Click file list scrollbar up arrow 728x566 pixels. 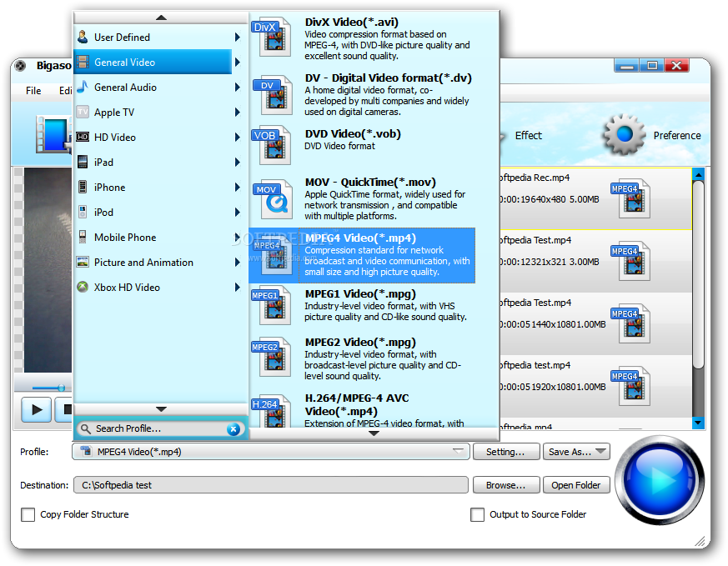coord(698,174)
